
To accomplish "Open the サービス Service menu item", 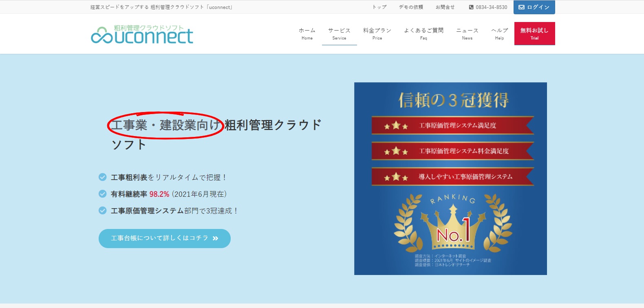I will click(x=339, y=34).
